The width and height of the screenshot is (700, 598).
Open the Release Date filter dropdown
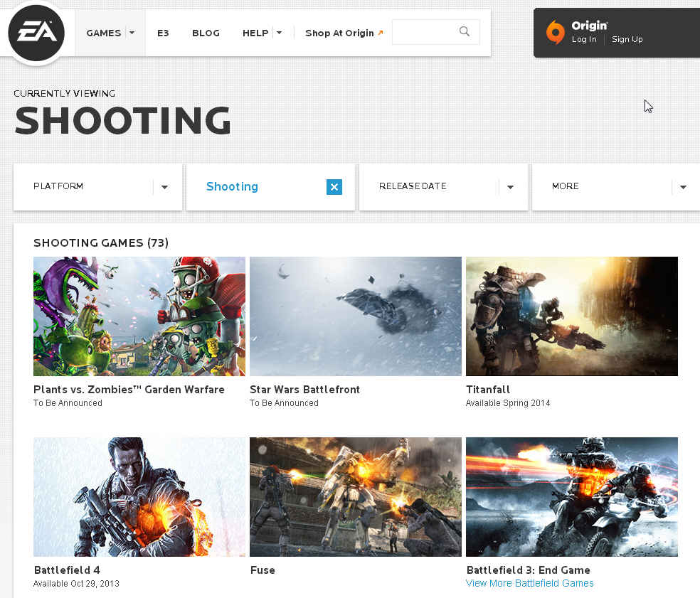click(510, 187)
